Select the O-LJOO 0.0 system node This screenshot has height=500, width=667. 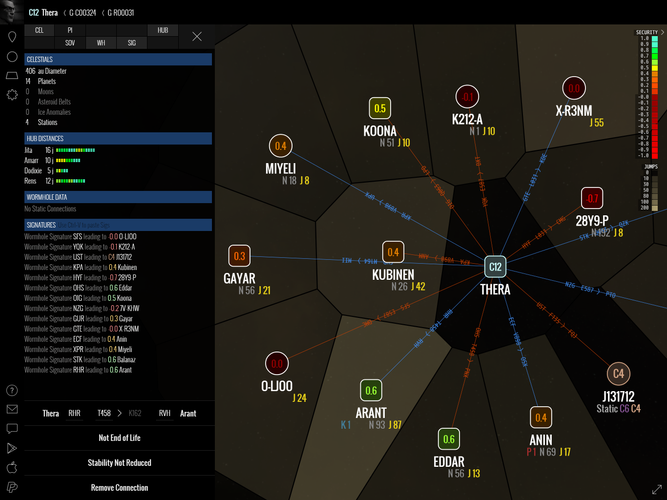(x=277, y=364)
